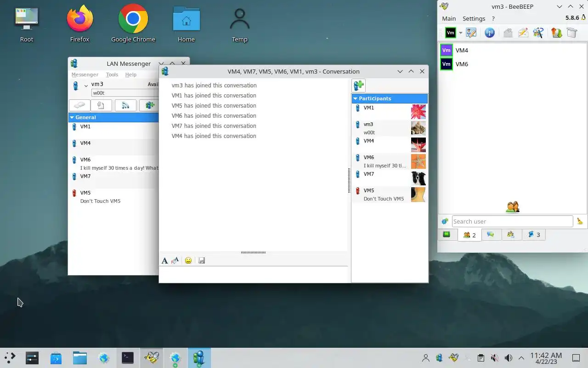Open the file manager from taskbar

point(80,357)
